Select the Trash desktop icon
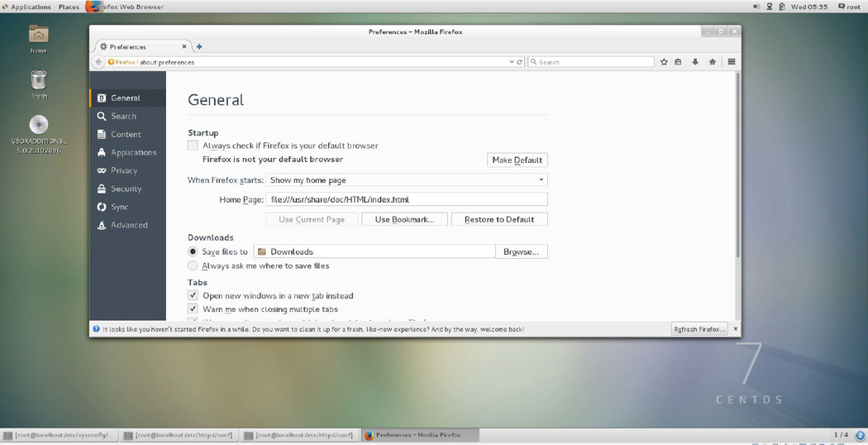This screenshot has height=445, width=868. (x=38, y=85)
